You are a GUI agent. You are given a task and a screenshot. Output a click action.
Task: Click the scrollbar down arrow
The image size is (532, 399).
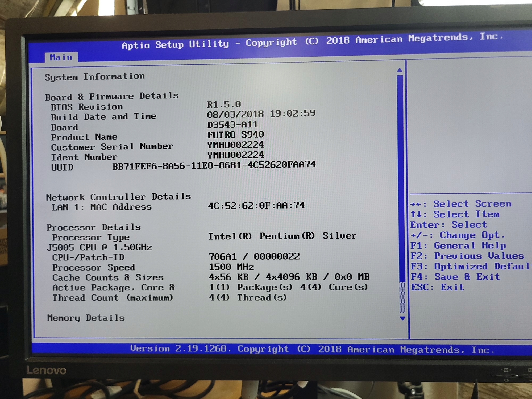(402, 318)
